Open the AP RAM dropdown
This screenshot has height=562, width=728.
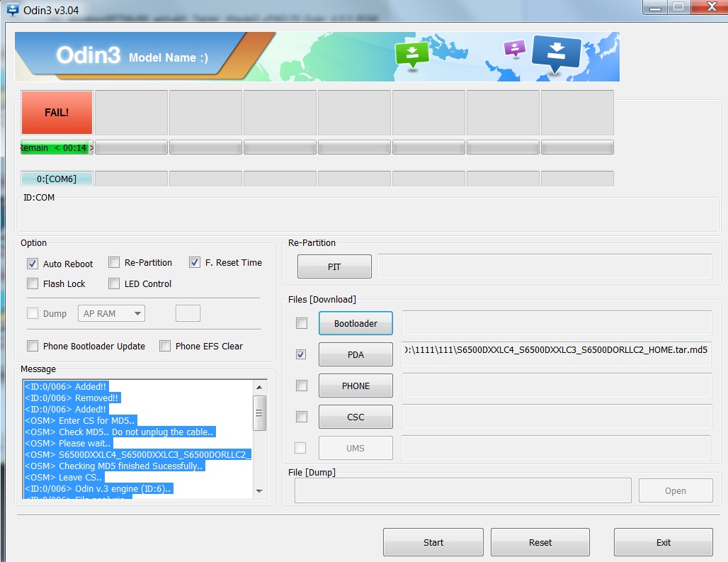(x=111, y=313)
